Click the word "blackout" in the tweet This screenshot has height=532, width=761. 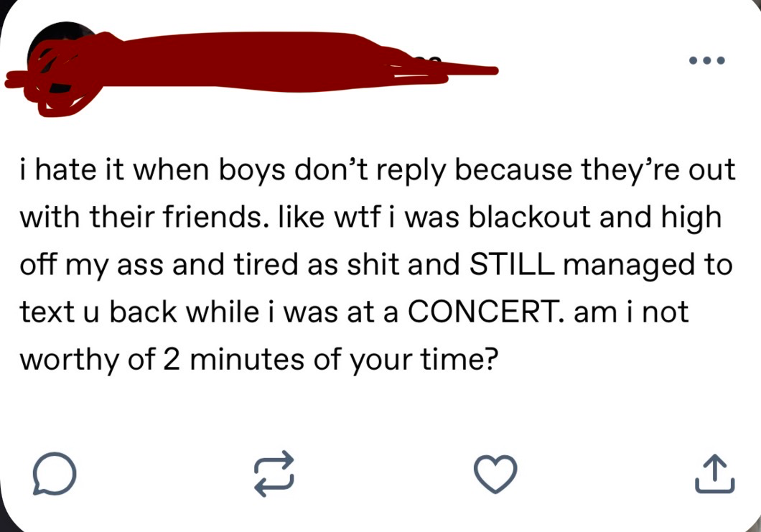coord(530,217)
